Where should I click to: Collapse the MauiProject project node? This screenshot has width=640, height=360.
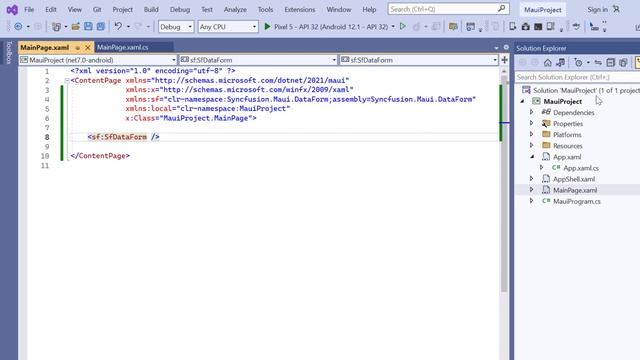tap(522, 101)
